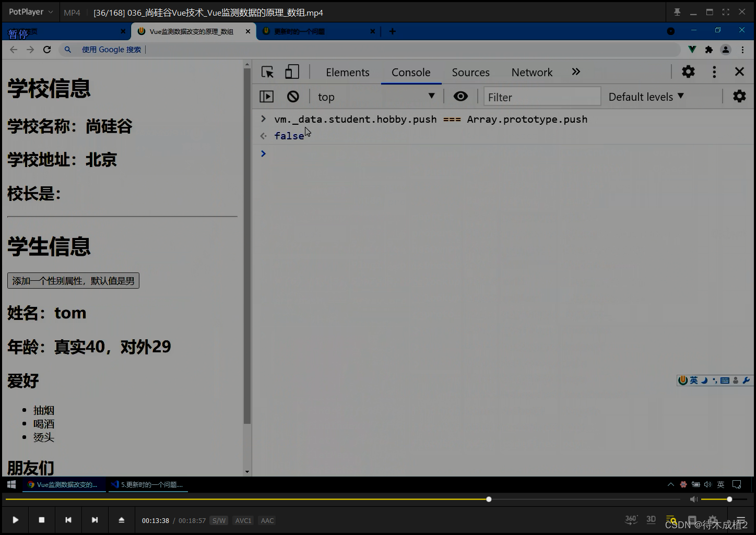Open the Chrome three-dot menu
The width and height of the screenshot is (756, 535).
click(x=742, y=50)
